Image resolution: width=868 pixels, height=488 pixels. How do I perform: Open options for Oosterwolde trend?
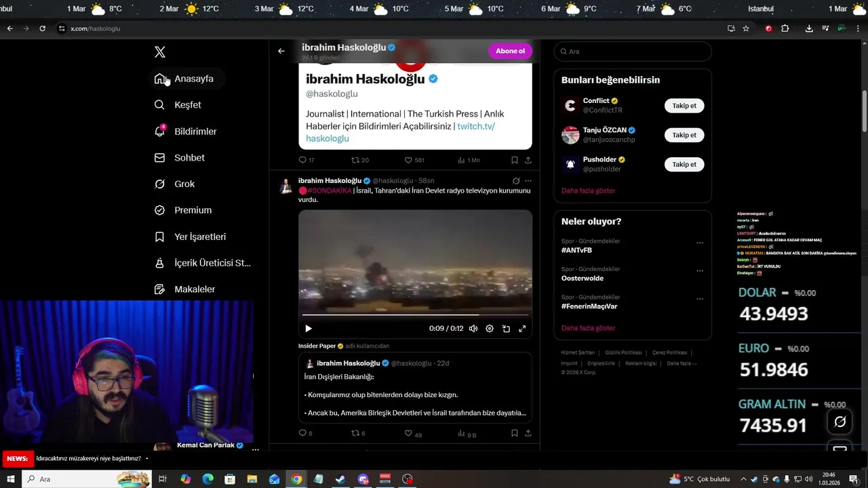(x=700, y=270)
